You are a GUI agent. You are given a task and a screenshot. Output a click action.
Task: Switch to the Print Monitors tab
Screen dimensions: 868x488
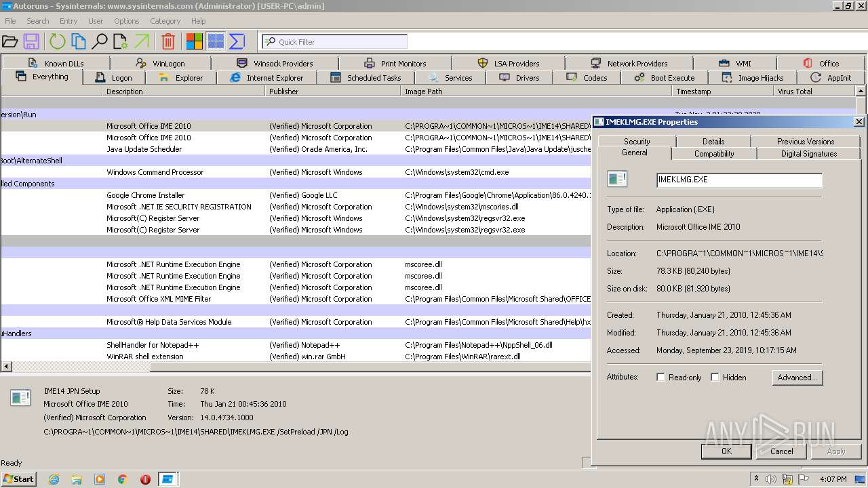click(395, 63)
